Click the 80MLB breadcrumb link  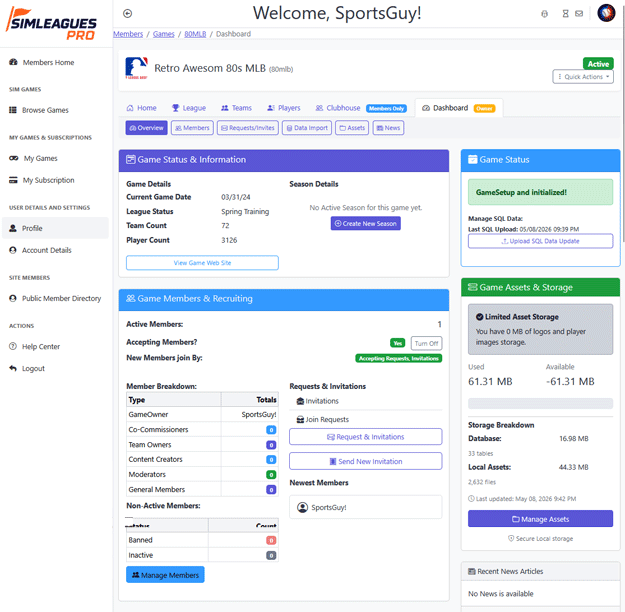click(195, 34)
